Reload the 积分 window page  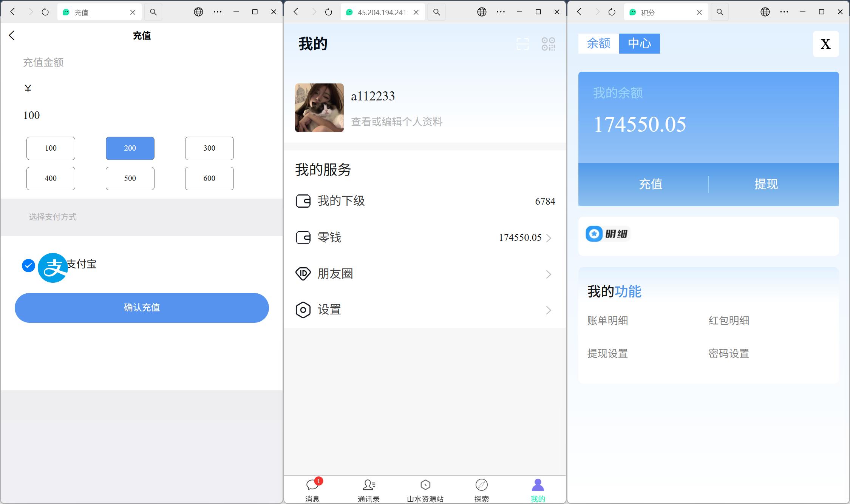tap(612, 12)
